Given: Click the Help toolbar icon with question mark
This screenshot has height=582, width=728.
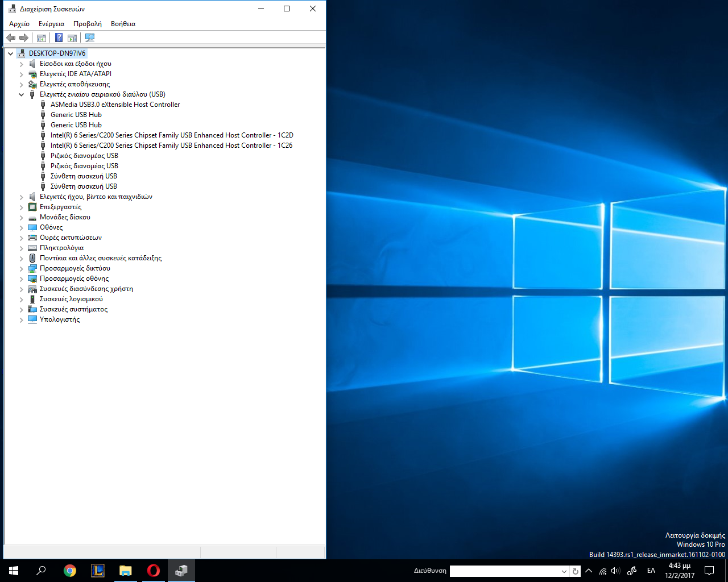Looking at the screenshot, I should pyautogui.click(x=59, y=38).
